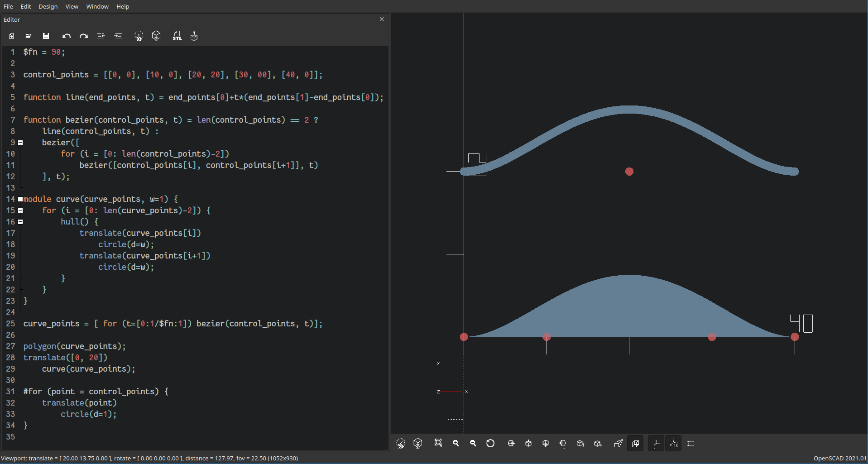The width and height of the screenshot is (868, 464).
Task: Open the View menu
Action: (x=72, y=6)
